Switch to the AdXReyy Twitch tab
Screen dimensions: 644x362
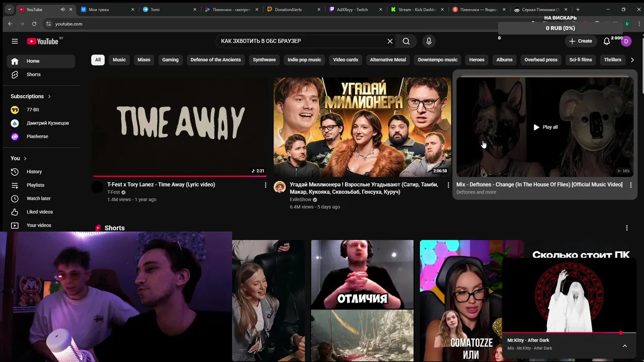click(355, 10)
